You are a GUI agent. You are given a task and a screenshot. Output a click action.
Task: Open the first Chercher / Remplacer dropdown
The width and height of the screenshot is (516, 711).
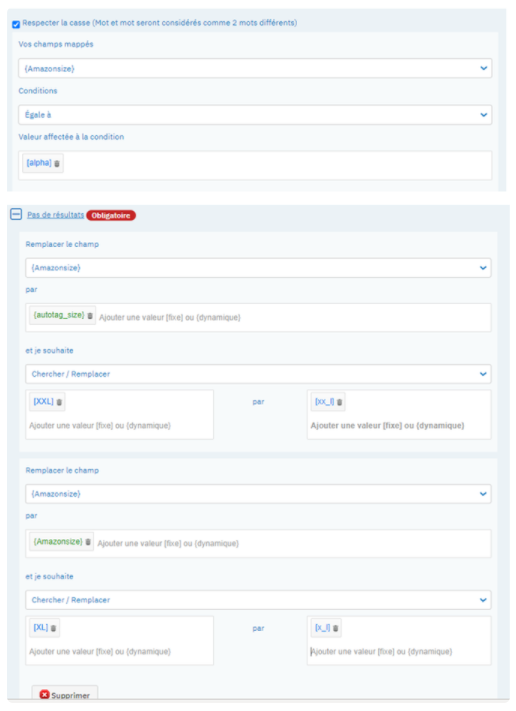pos(258,374)
